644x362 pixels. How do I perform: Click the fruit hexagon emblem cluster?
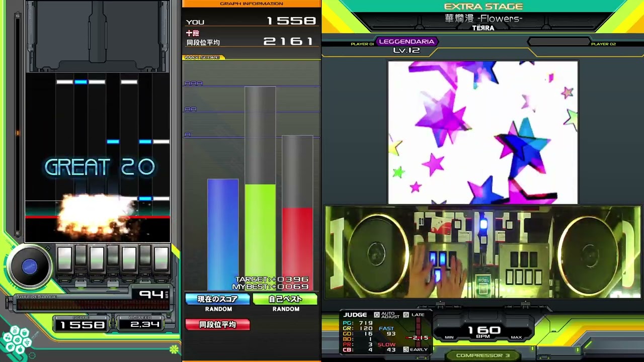click(x=17, y=341)
